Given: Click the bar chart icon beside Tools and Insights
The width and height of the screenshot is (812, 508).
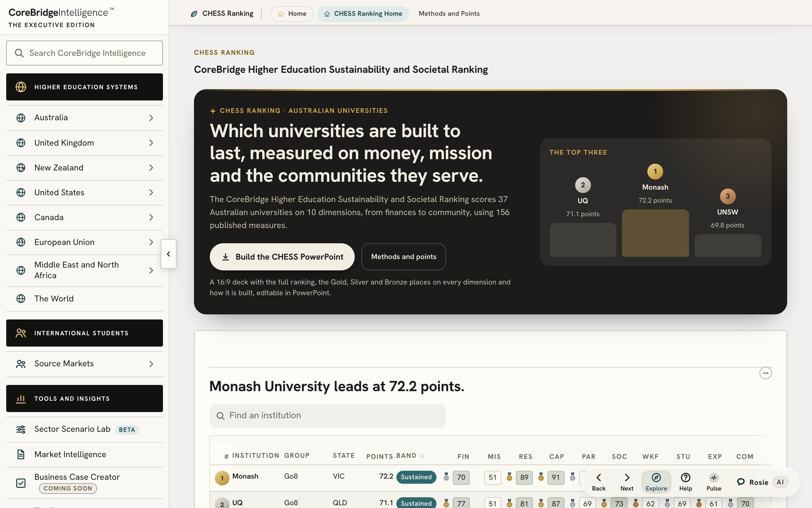Looking at the screenshot, I should tap(21, 398).
